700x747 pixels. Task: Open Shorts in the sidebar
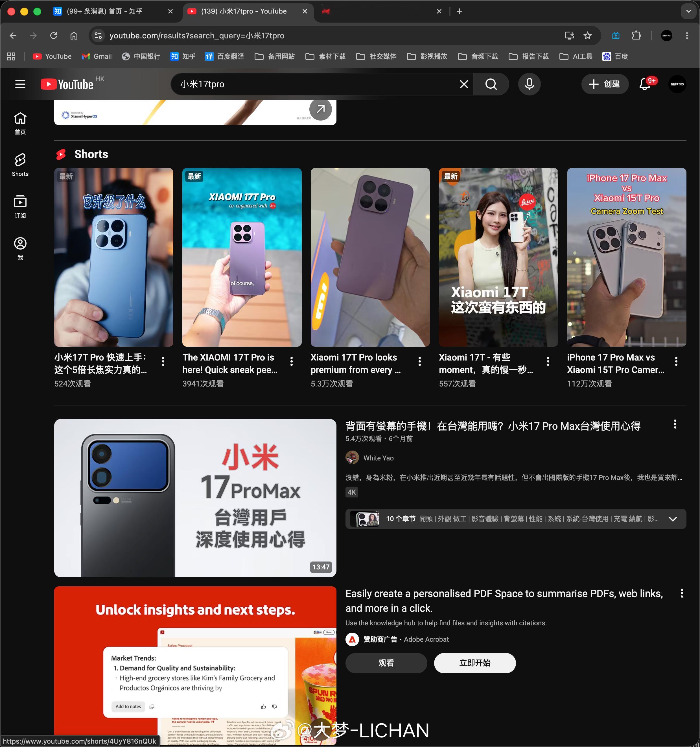(x=20, y=165)
